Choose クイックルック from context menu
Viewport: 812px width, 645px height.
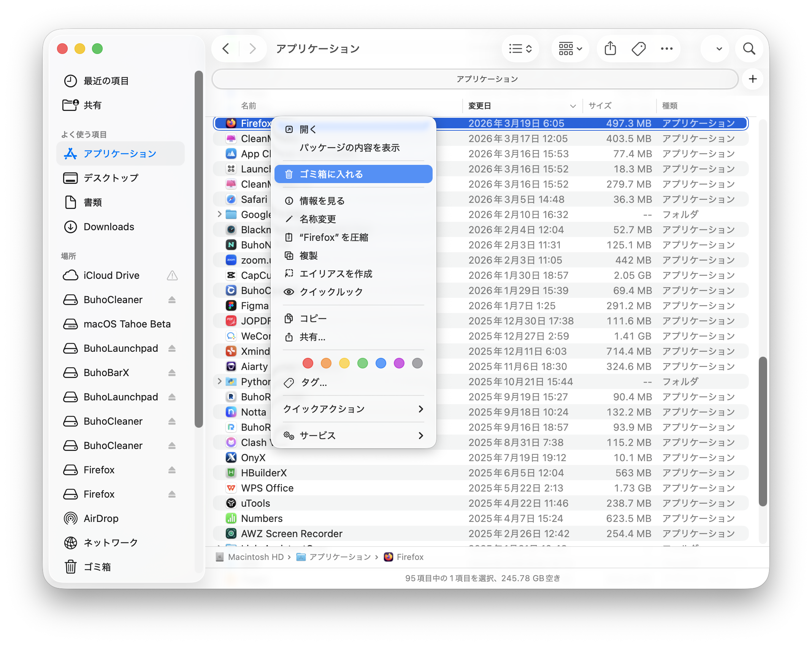[x=354, y=292]
